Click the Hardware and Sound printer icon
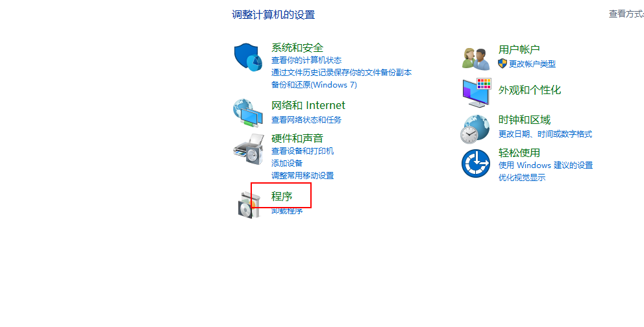Image resolution: width=644 pixels, height=327 pixels. tap(249, 149)
